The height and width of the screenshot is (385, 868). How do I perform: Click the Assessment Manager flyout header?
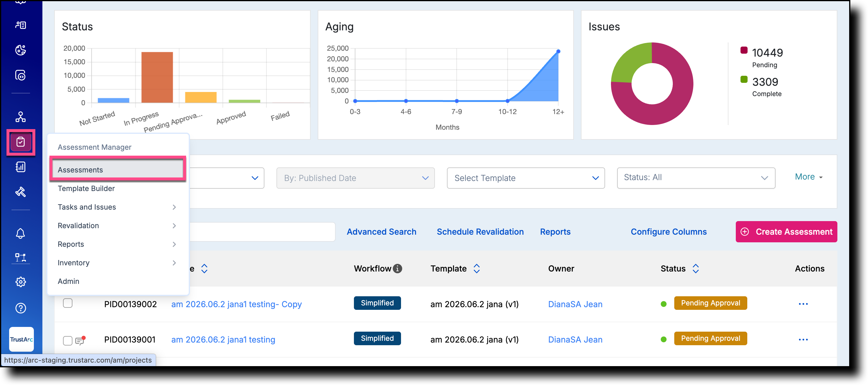tap(94, 147)
